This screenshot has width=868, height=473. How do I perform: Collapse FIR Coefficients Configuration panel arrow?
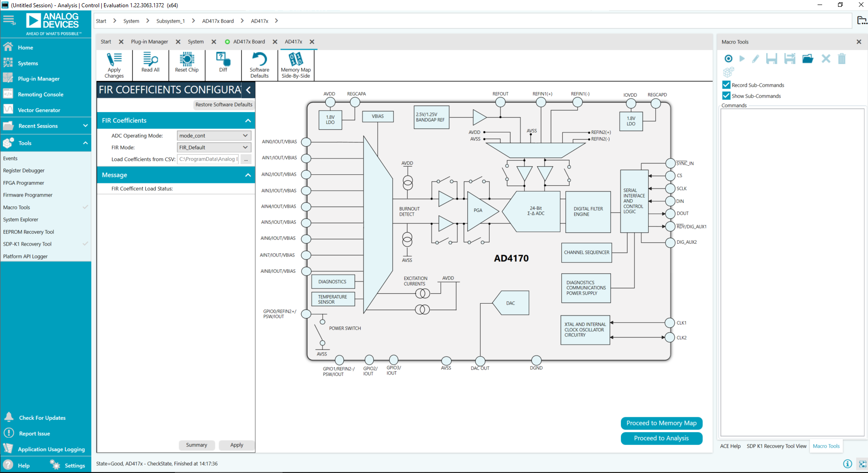click(248, 90)
